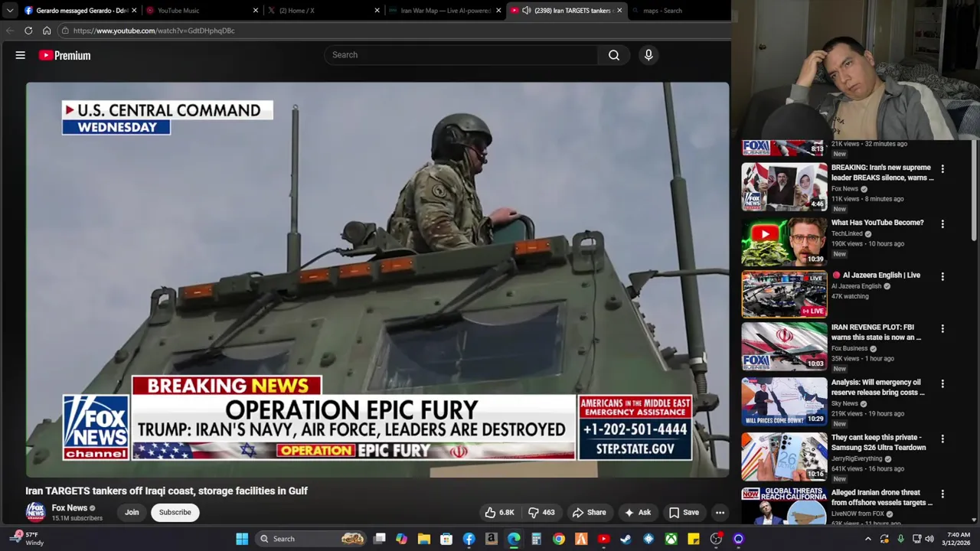Open the IRAN REVENGE PLOT title link
Screen dimensions: 980x551
pyautogui.click(x=877, y=332)
